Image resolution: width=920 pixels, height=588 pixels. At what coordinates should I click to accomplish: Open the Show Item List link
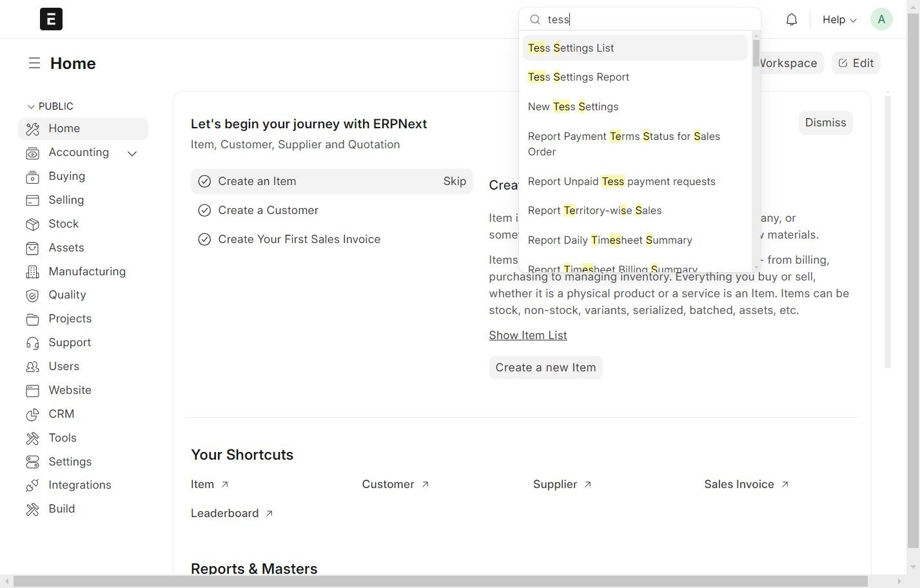click(528, 335)
